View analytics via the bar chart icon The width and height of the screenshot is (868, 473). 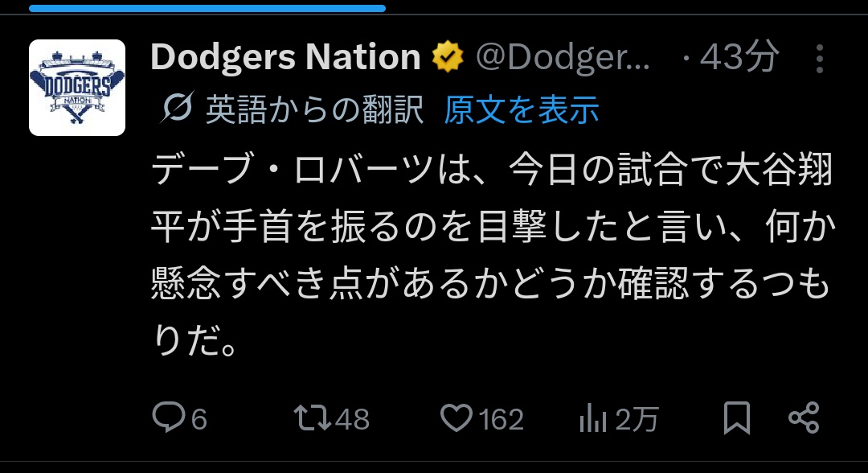pos(593,418)
